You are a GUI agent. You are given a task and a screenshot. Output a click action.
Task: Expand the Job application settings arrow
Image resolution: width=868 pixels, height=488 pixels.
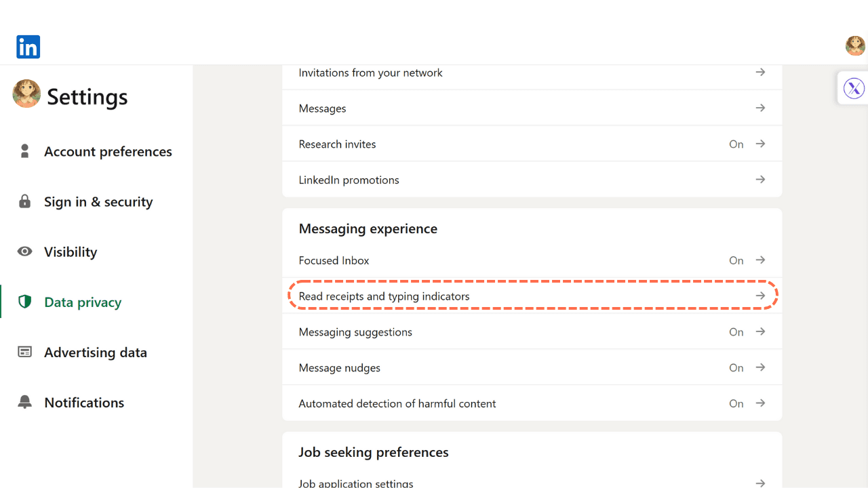point(759,483)
